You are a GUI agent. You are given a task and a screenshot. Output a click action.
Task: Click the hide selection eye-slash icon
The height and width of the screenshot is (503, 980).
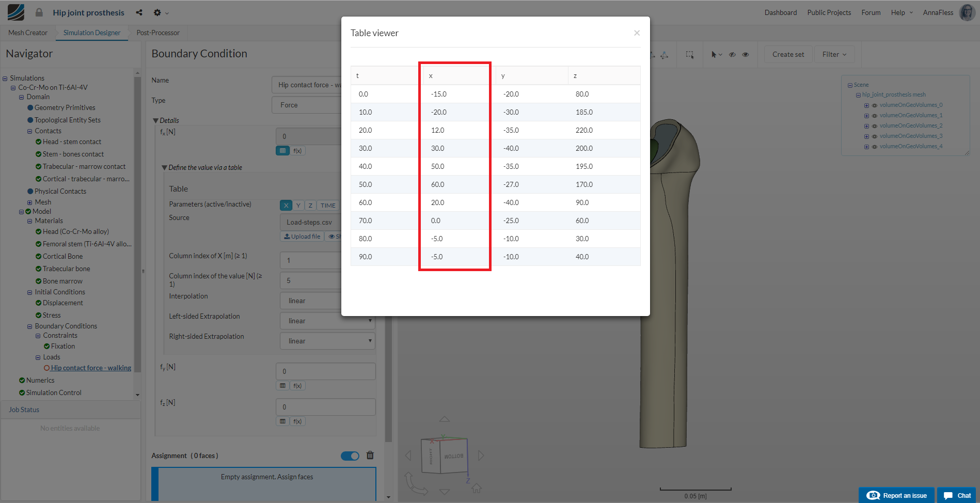[x=732, y=54]
